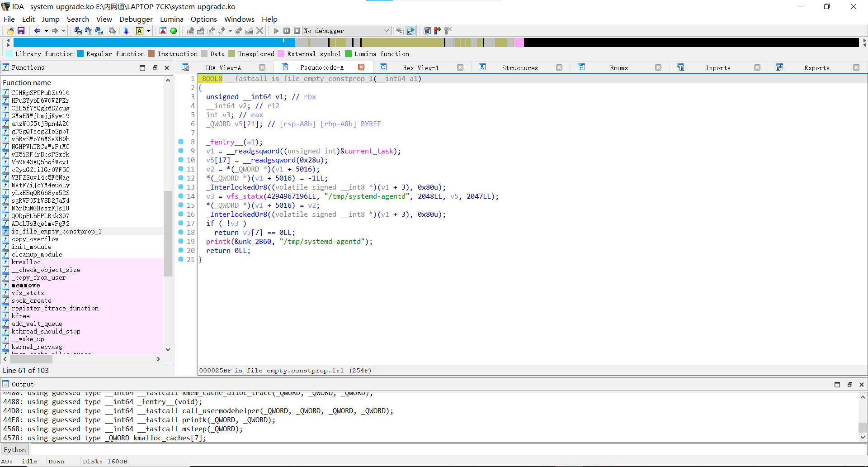The image size is (868, 467).
Task: Click the Regular function legend color swatch
Action: (80, 54)
